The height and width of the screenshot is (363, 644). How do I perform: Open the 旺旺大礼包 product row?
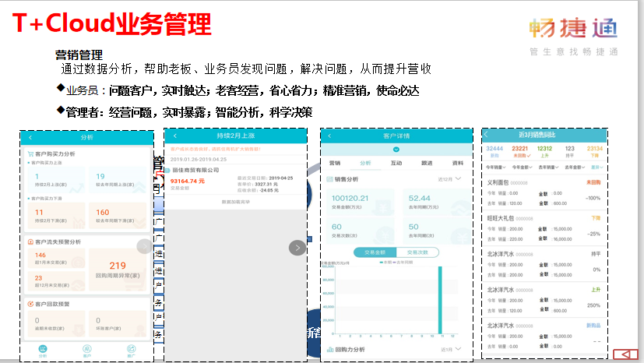(x=544, y=229)
